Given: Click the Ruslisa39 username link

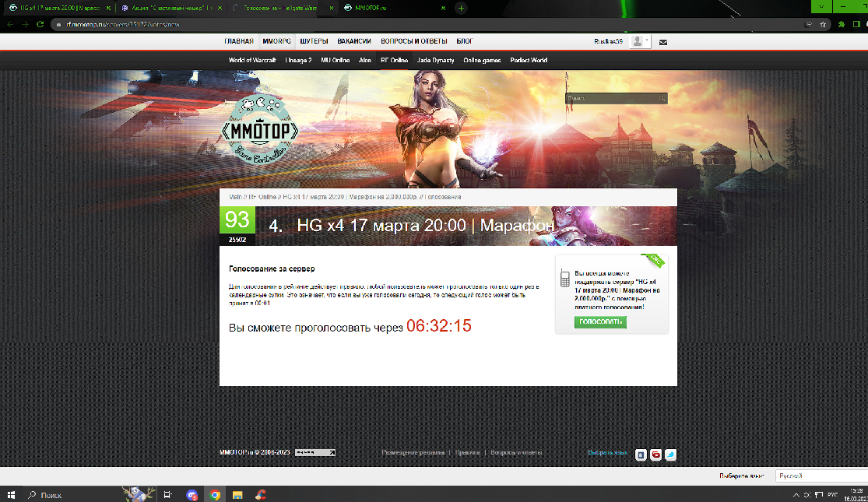Looking at the screenshot, I should 608,41.
